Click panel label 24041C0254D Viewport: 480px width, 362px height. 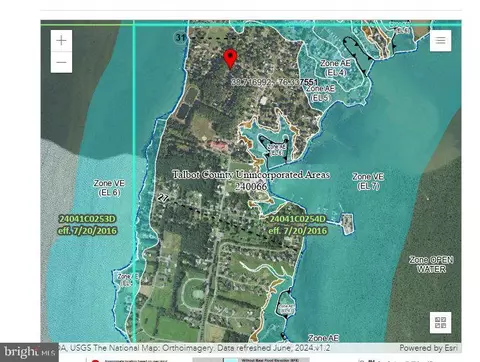coord(297,219)
